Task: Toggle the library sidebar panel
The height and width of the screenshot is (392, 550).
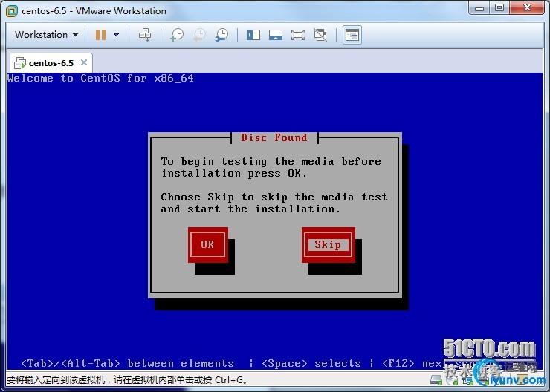Action: pyautogui.click(x=253, y=35)
